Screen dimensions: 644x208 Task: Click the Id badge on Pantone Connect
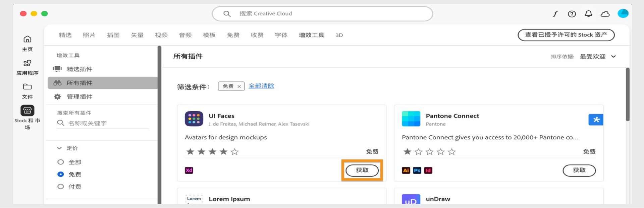pos(428,170)
